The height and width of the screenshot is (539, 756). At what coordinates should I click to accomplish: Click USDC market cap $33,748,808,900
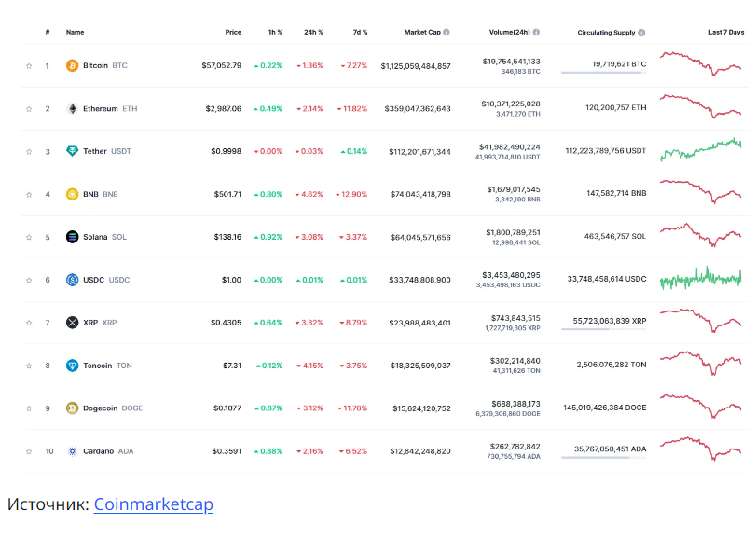coord(419,280)
